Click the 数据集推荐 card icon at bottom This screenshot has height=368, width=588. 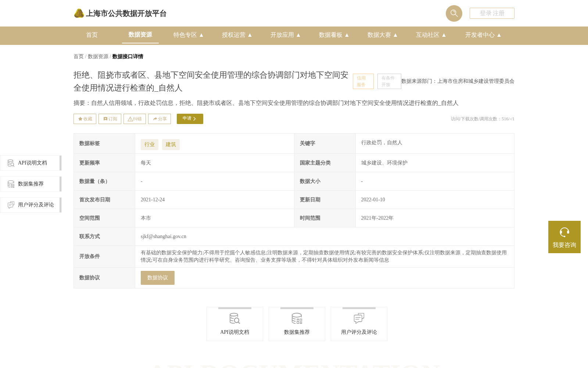point(297,318)
